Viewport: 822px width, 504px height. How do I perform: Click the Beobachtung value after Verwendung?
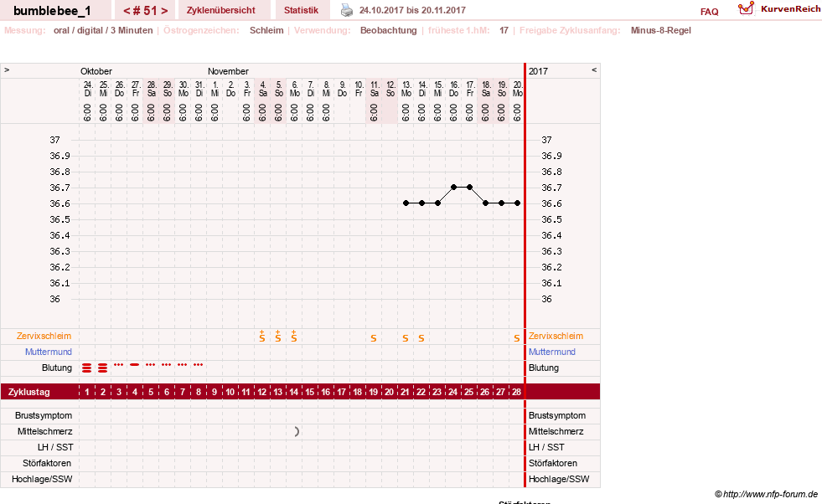[x=389, y=30]
